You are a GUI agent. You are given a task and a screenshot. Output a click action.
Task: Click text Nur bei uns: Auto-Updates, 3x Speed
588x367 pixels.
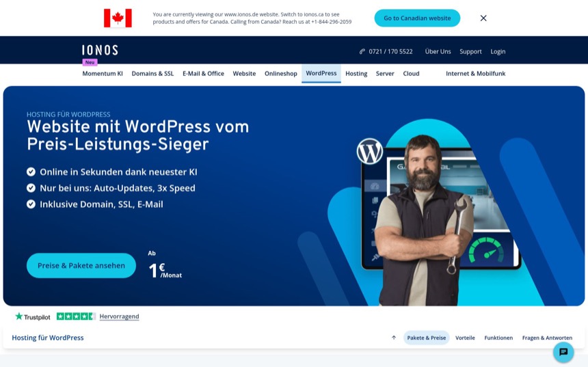tap(118, 188)
